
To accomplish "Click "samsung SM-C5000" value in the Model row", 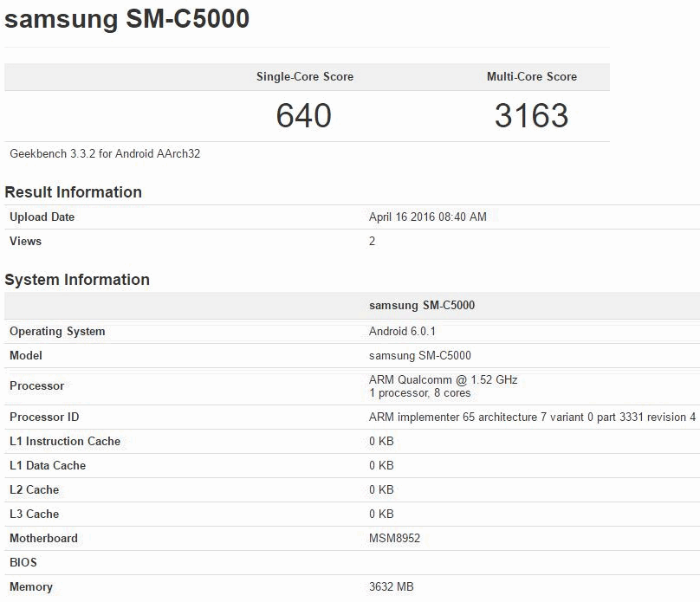I will pos(420,356).
